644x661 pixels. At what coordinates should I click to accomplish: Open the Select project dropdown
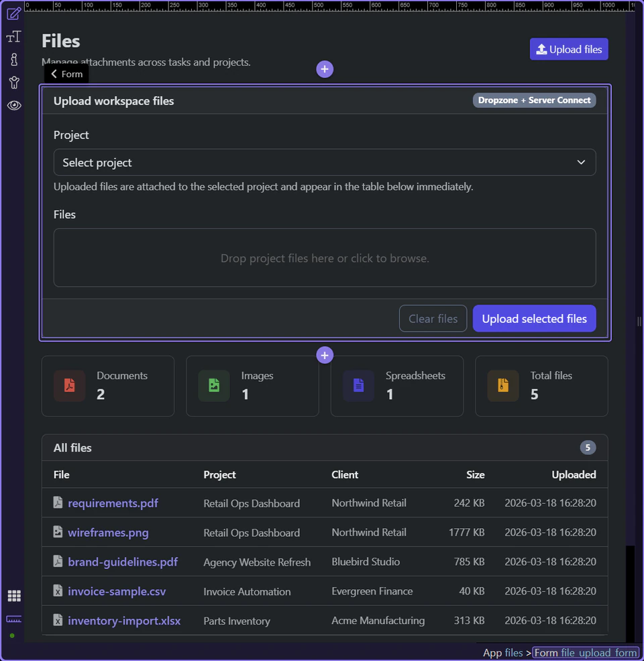325,162
